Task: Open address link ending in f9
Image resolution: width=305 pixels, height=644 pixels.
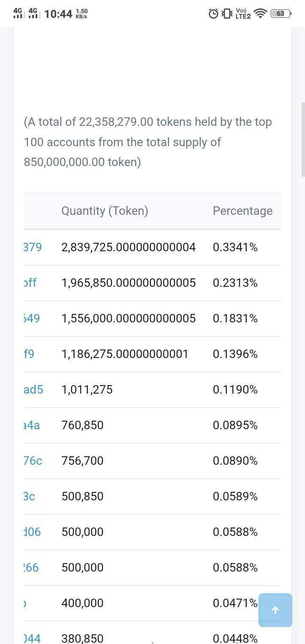Action: click(29, 354)
